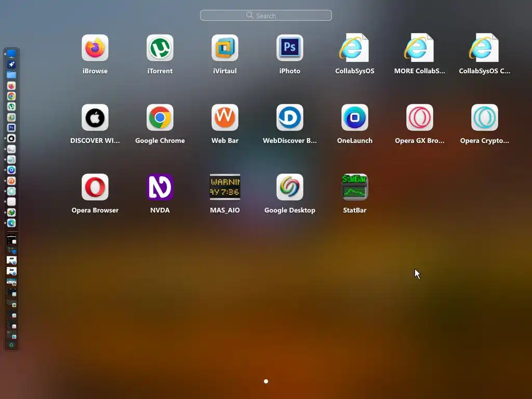This screenshot has height=399, width=532.
Task: Open the iVirtaul app
Action: (x=224, y=48)
